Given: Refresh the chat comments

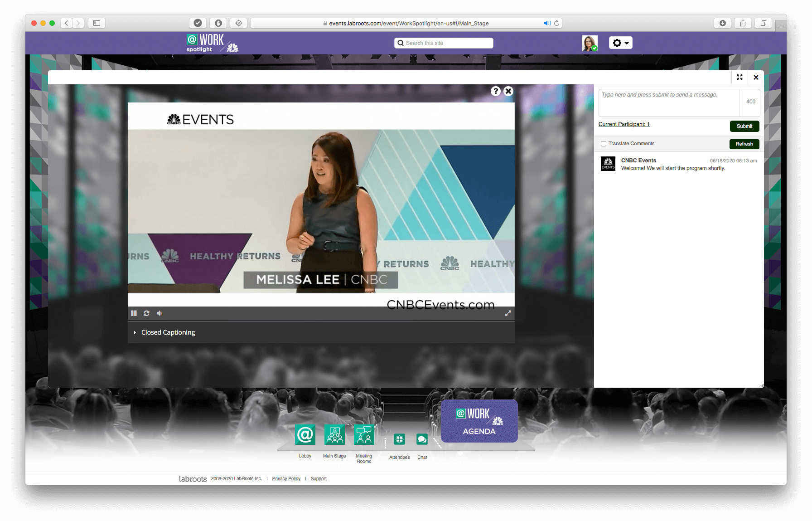Looking at the screenshot, I should [744, 144].
